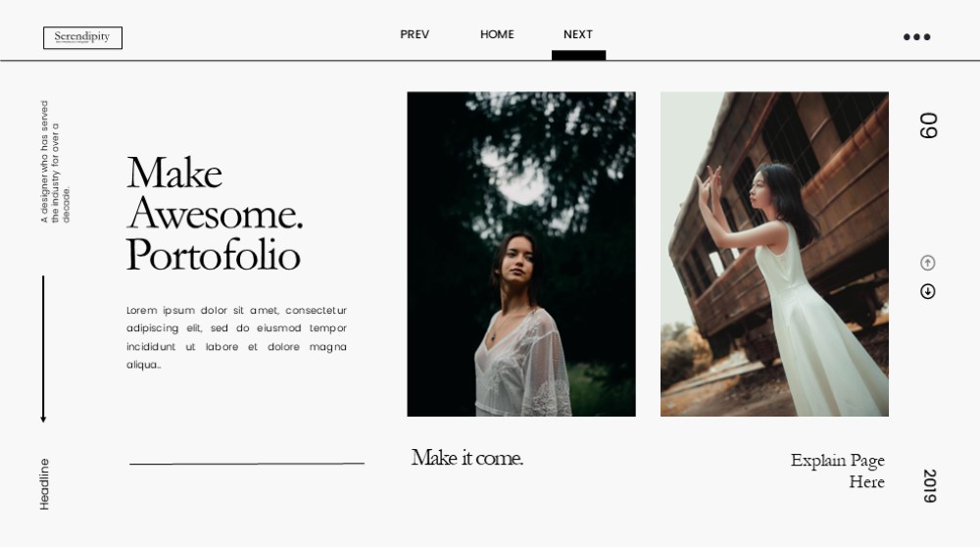Click the Explain Page Here text
Image resolution: width=980 pixels, height=547 pixels.
click(838, 471)
